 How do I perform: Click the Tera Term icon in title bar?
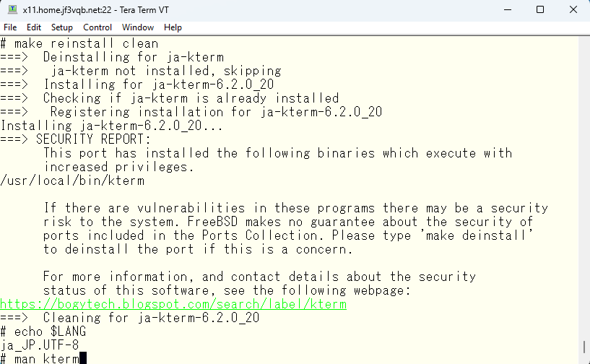[13, 9]
